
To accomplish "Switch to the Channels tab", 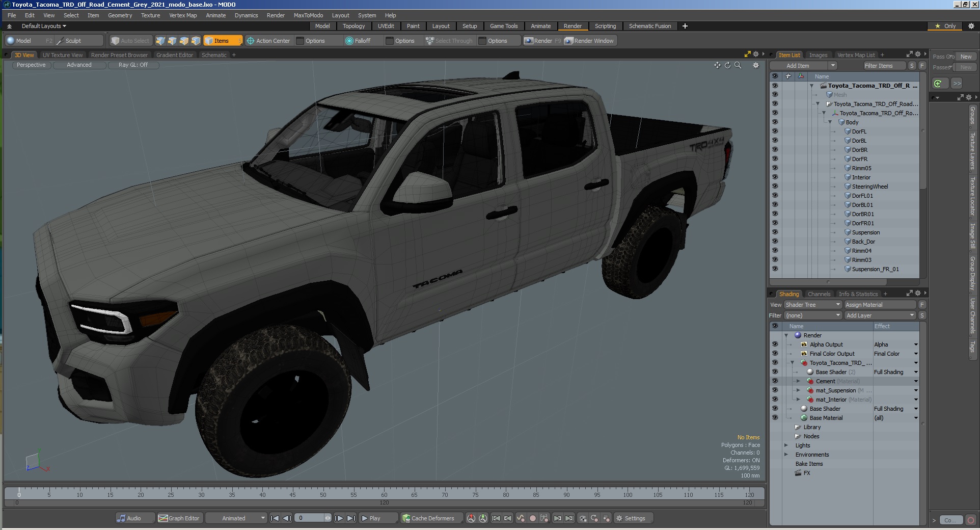I will (819, 294).
